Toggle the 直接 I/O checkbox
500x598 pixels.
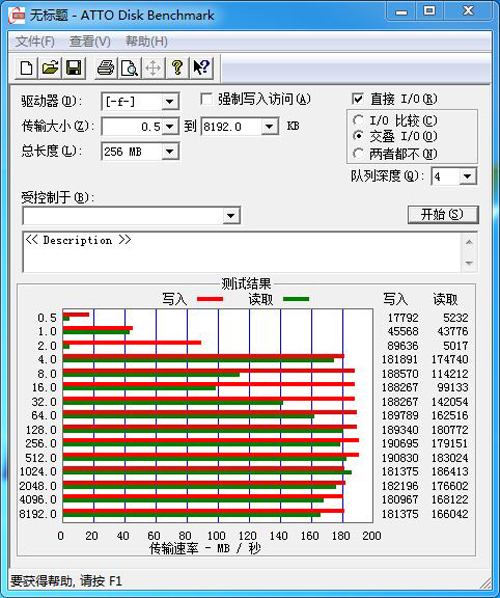[357, 99]
